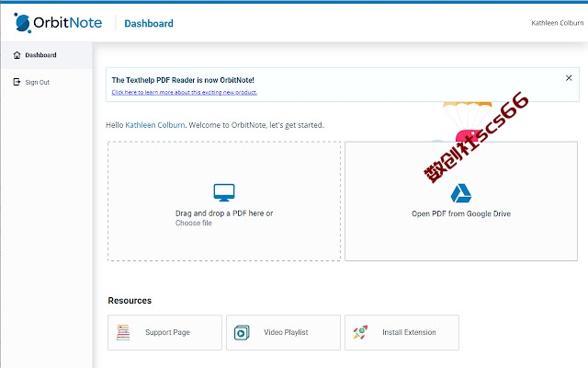
Task: Click the computer monitor upload icon
Action: point(224,192)
